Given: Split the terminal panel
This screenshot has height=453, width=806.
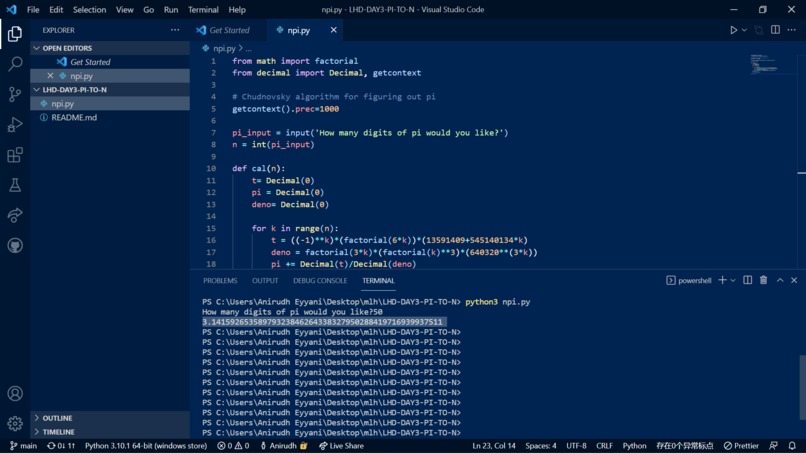Looking at the screenshot, I should click(x=747, y=280).
